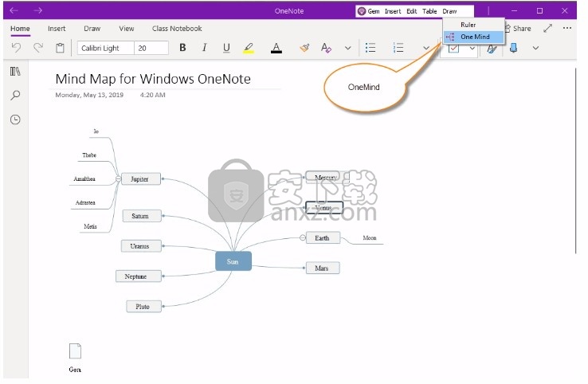Switch to the Insert ribbon tab
The width and height of the screenshot is (588, 384).
(x=57, y=29)
